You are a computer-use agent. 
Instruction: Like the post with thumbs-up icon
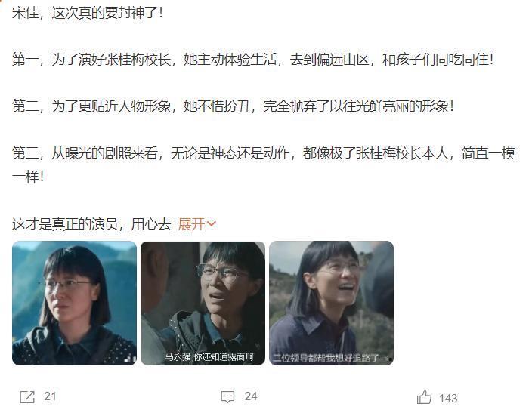(424, 396)
